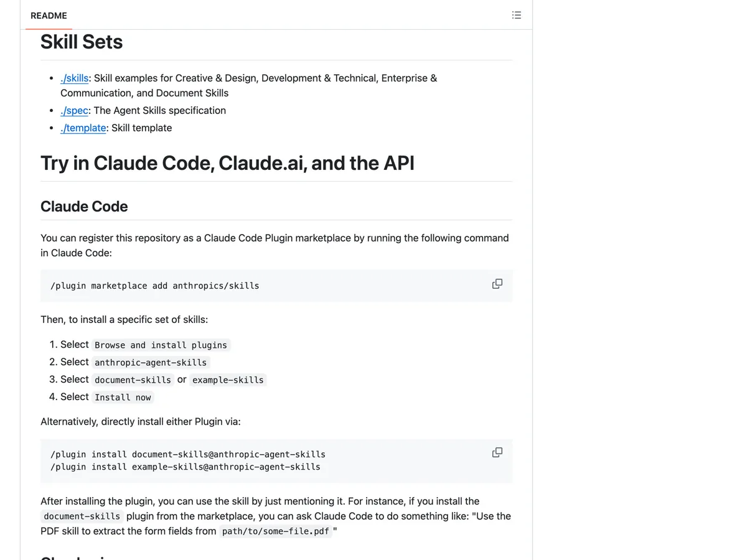Click the 'anthropic-agent-skills' inline code
Viewport: 747px width, 560px height.
151,362
